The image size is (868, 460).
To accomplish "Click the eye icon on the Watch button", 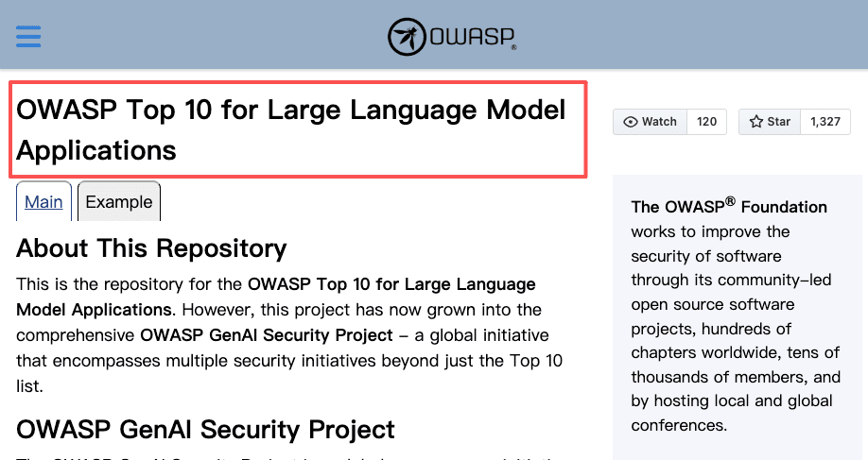I will tap(631, 122).
